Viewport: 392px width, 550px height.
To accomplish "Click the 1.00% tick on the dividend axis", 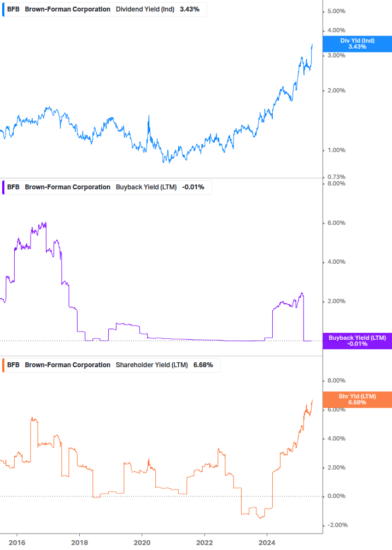I will tap(336, 150).
